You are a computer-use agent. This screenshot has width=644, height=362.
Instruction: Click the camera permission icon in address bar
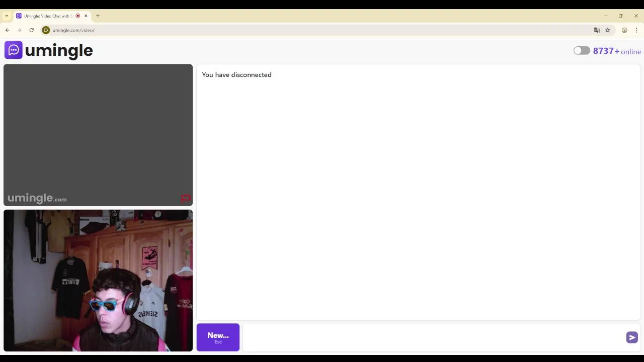tap(46, 30)
